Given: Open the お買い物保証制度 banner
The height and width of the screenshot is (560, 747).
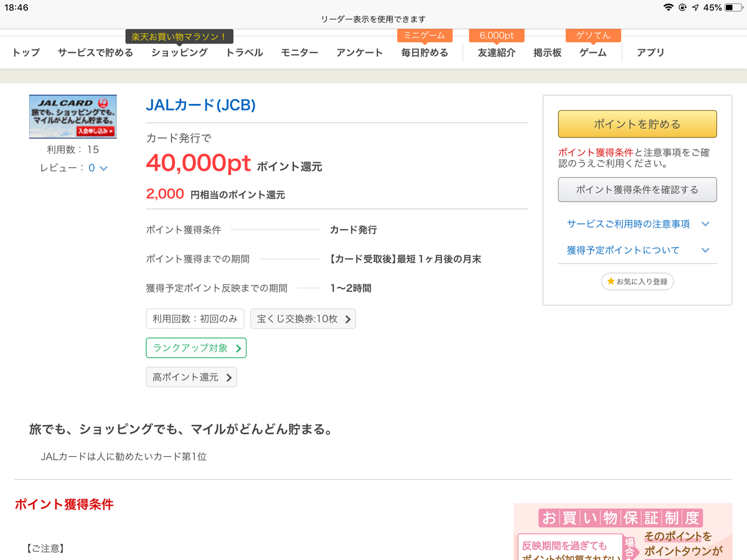Looking at the screenshot, I should [x=622, y=531].
